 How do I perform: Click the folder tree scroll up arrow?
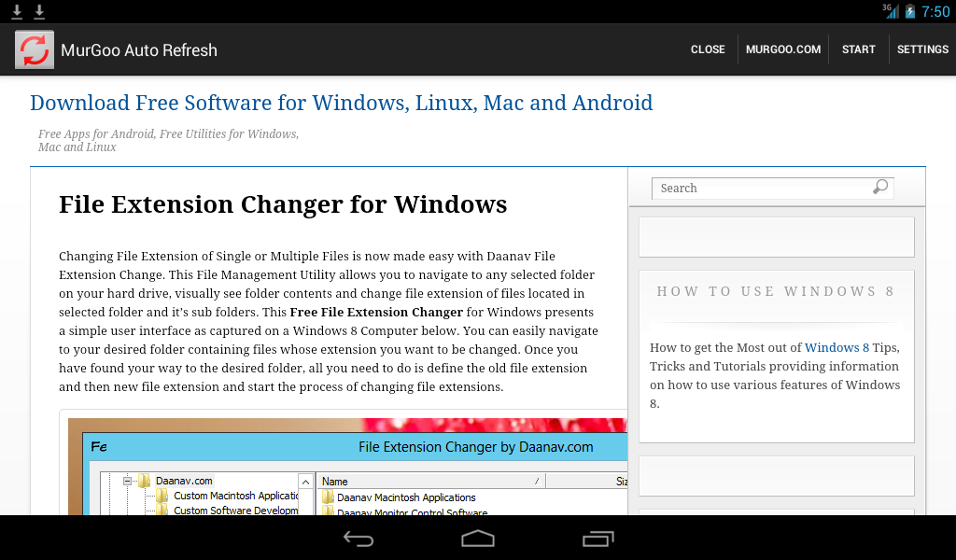click(x=305, y=482)
